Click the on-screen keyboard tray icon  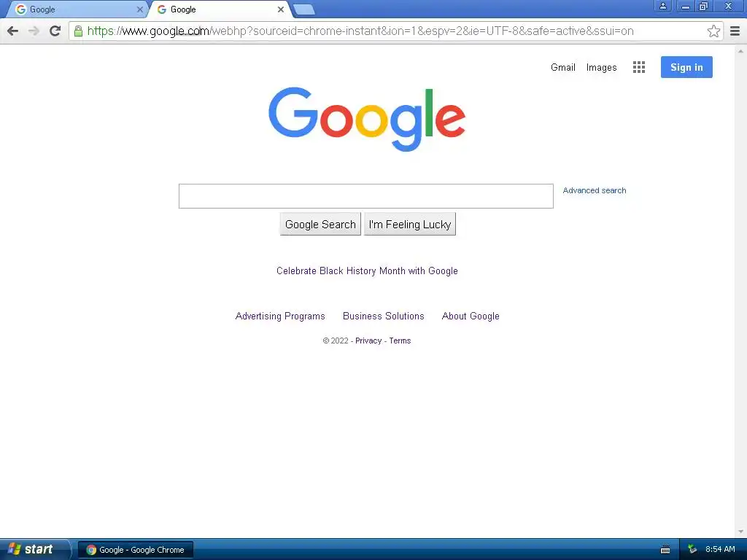[665, 550]
